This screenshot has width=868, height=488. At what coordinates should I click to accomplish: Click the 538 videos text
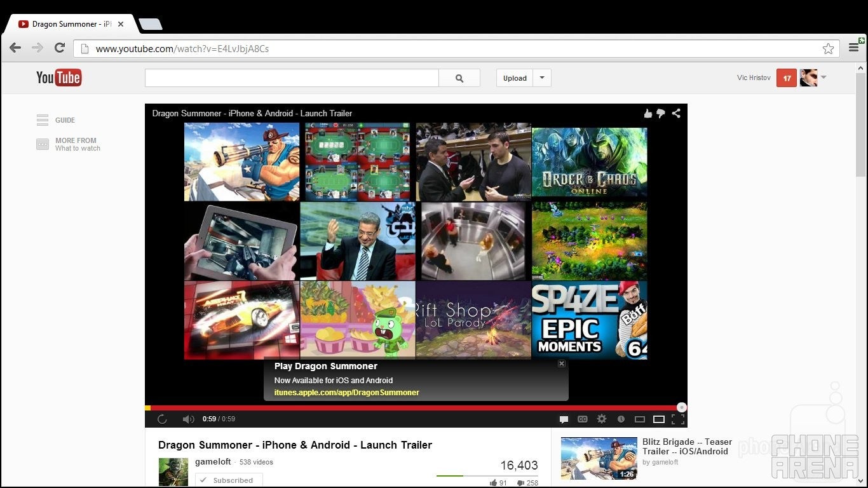[256, 463]
